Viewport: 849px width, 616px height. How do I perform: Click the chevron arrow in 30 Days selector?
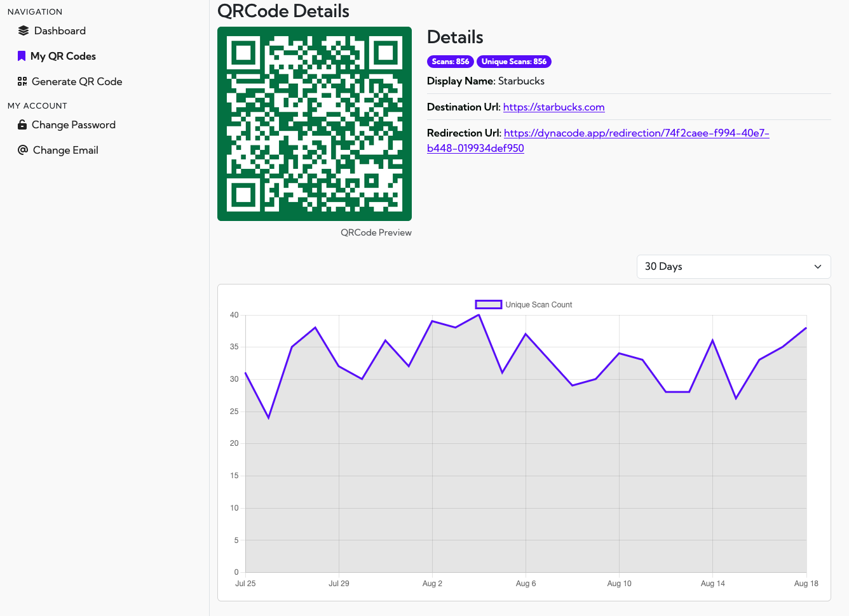[818, 267]
